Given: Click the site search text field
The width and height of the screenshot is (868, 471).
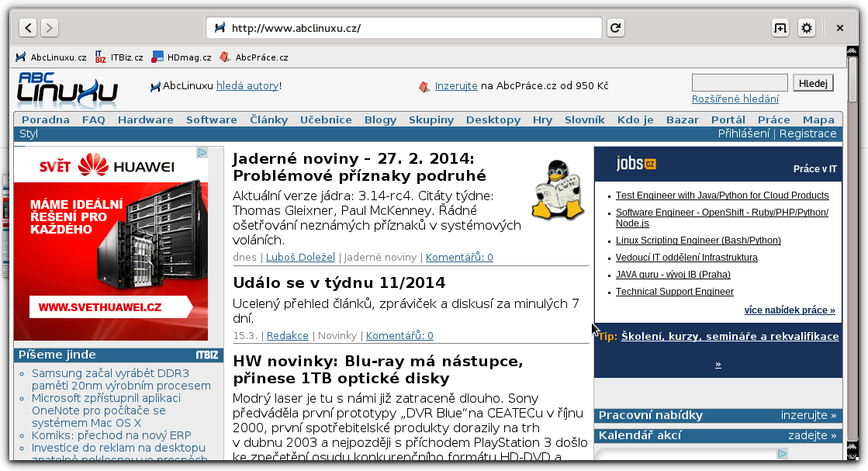Looking at the screenshot, I should pos(739,83).
